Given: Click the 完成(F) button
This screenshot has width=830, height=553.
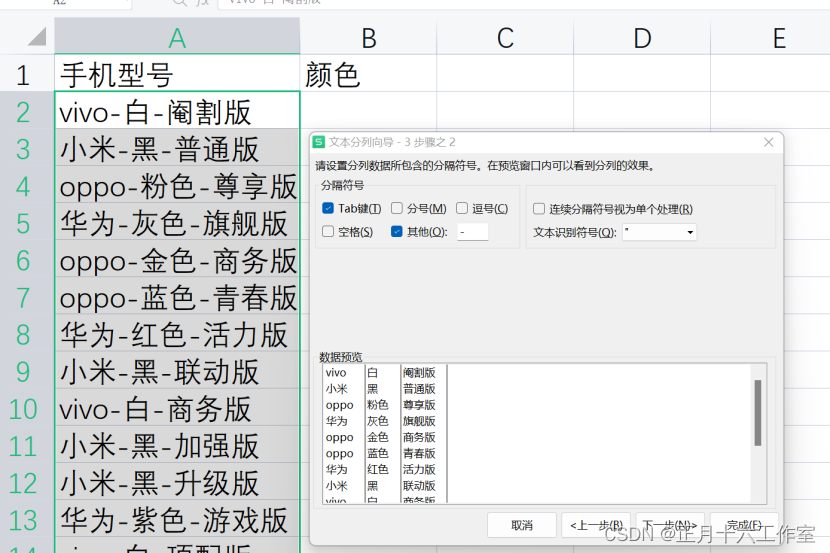Looking at the screenshot, I should (744, 525).
